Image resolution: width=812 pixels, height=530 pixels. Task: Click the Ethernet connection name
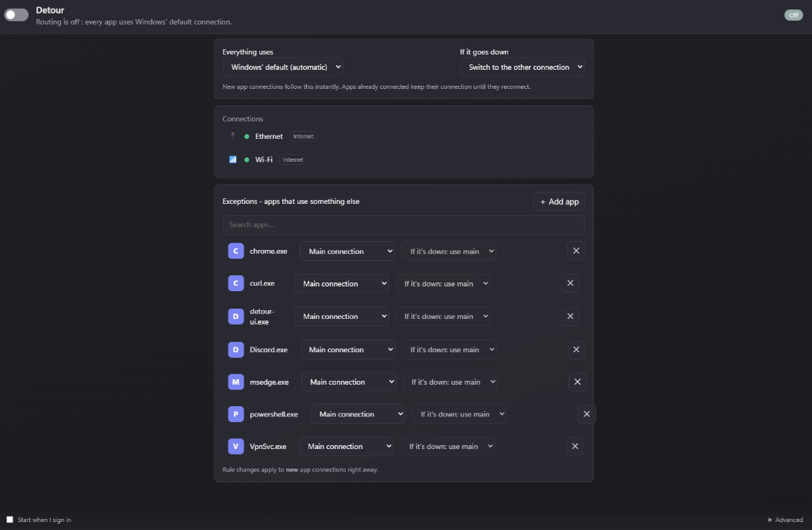[x=269, y=136]
